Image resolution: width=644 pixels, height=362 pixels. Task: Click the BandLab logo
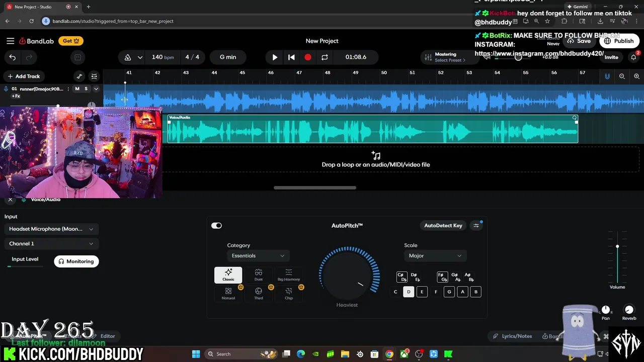(36, 41)
